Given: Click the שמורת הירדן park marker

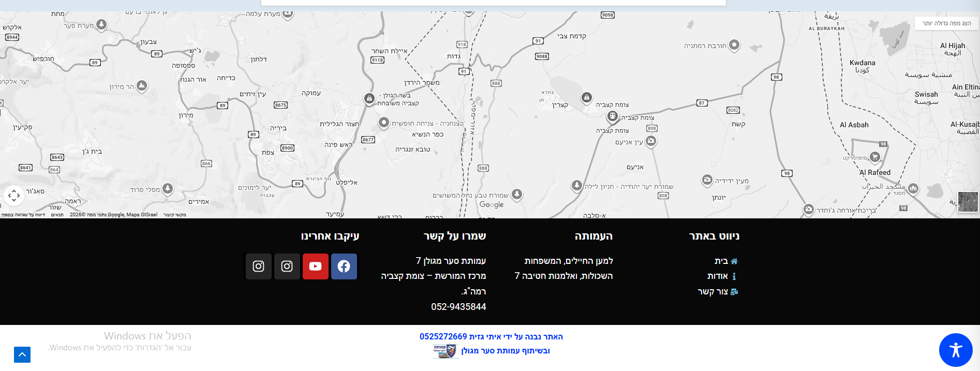Looking at the screenshot, I should click(x=369, y=98).
